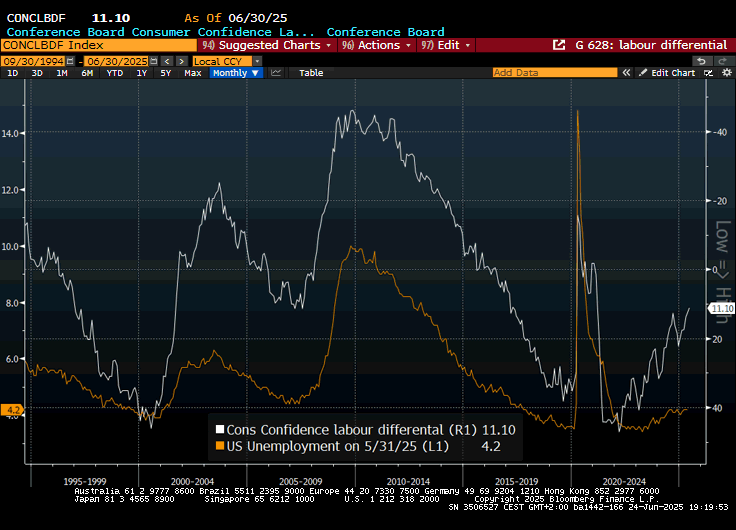
Task: Undo last chart change
Action: click(701, 61)
